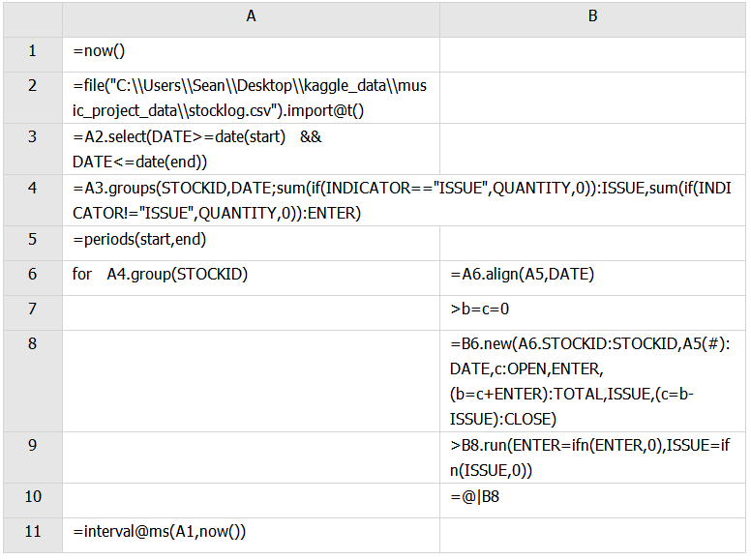Viewport: 751px width, 560px height.
Task: Click cell with file import stocklog.csv formula
Action: 251,98
